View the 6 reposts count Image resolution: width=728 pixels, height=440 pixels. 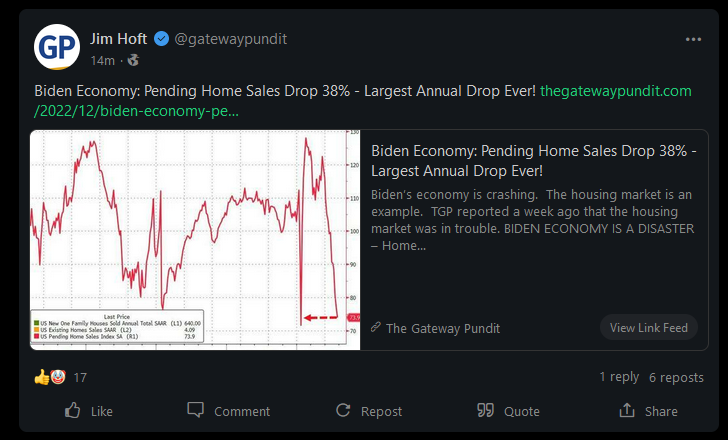pos(676,377)
